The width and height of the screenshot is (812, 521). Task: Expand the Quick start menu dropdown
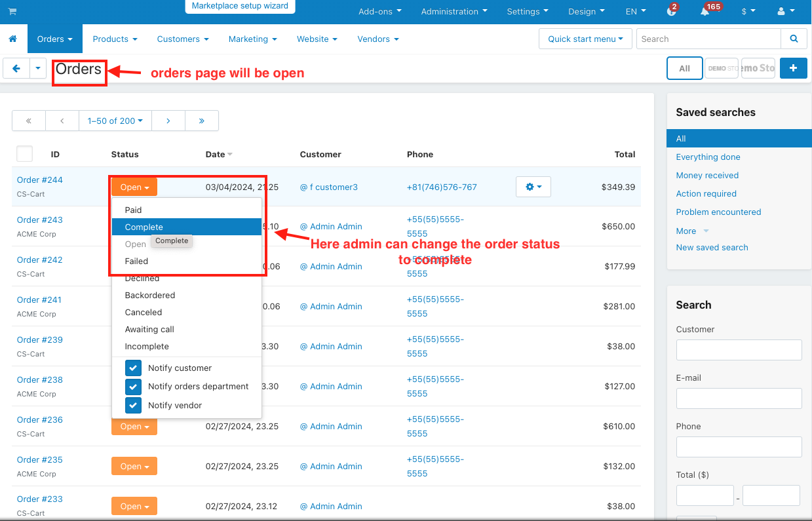(585, 39)
